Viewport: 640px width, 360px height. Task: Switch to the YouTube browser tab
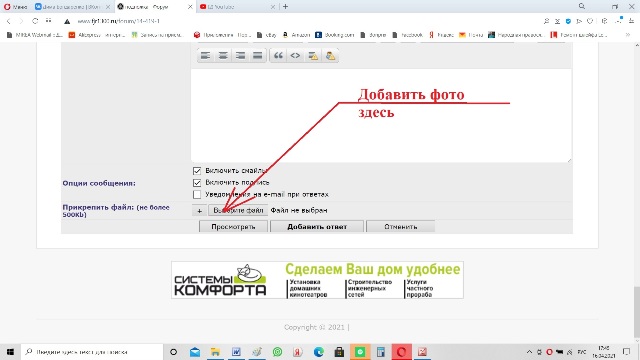click(236, 7)
